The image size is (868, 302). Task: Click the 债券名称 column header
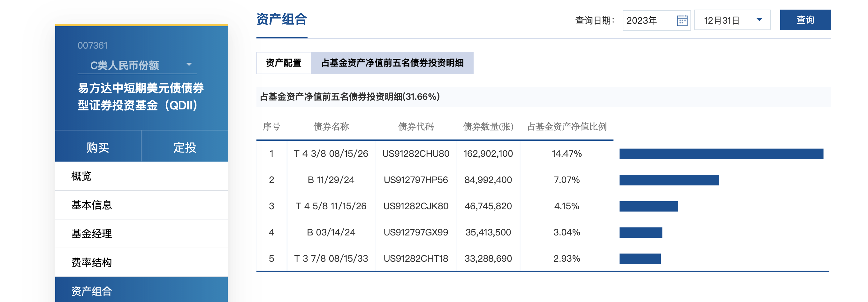click(x=331, y=127)
